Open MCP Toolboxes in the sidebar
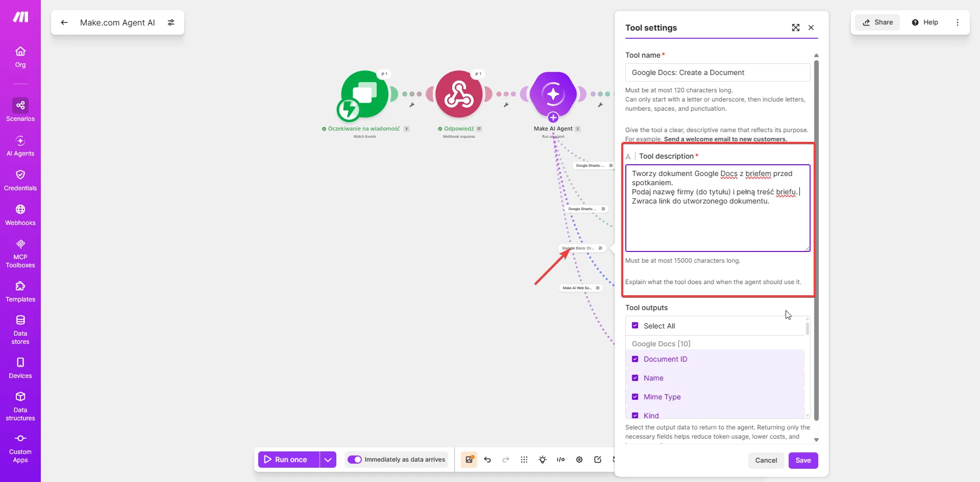The width and height of the screenshot is (980, 482). pyautogui.click(x=20, y=253)
